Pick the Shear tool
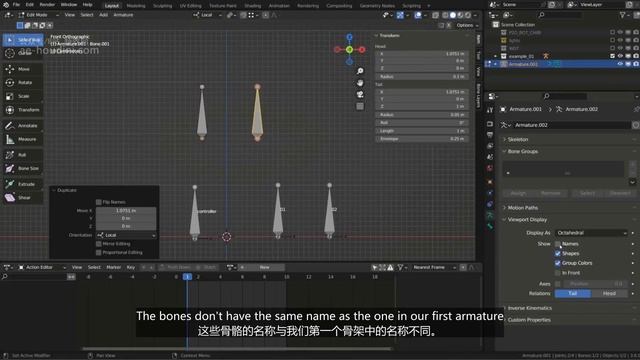640x360 pixels. pos(23,198)
